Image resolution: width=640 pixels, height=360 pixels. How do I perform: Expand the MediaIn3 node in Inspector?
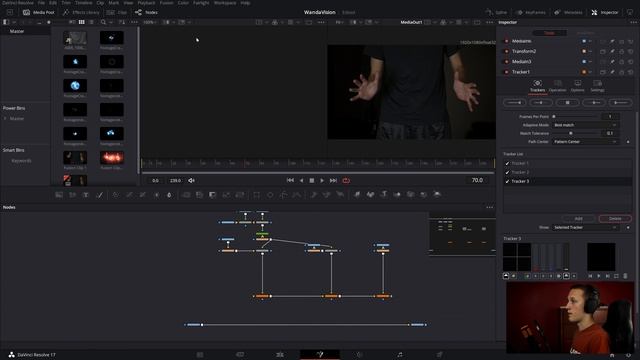coord(522,62)
